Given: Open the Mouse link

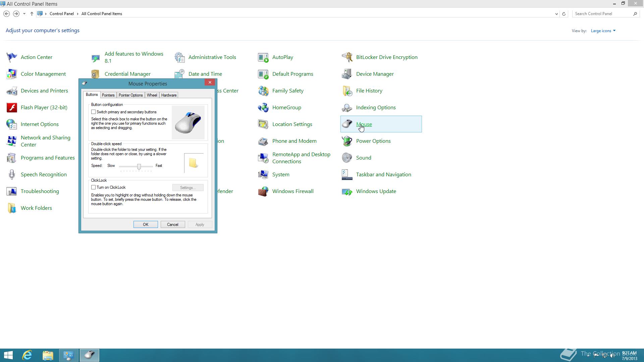Looking at the screenshot, I should [x=364, y=124].
